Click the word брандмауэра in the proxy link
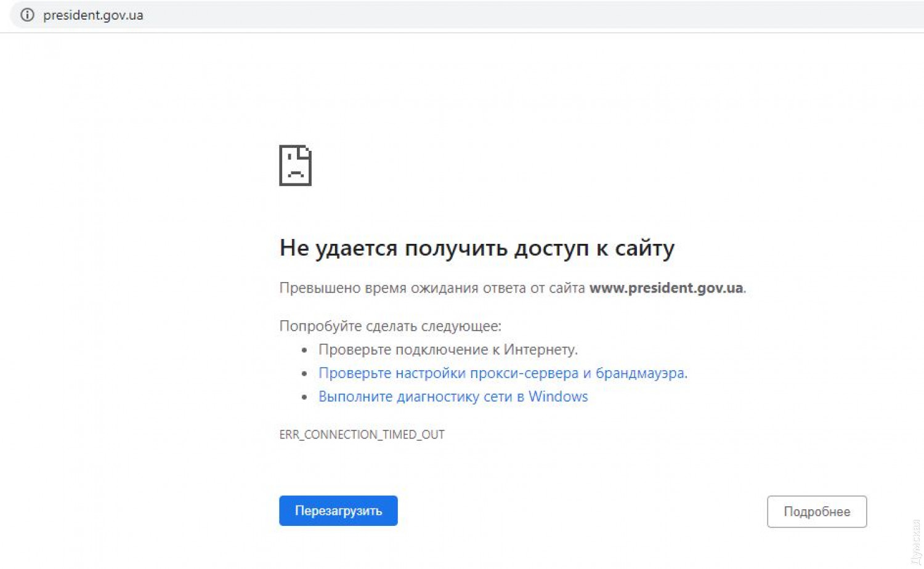This screenshot has width=924, height=569. coord(641,373)
